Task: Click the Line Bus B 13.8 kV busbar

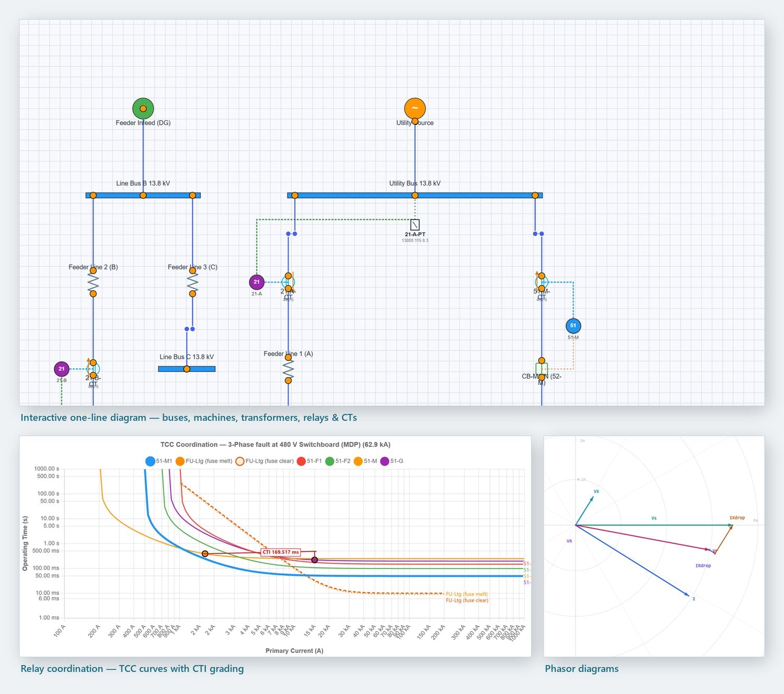Action: pyautogui.click(x=143, y=195)
